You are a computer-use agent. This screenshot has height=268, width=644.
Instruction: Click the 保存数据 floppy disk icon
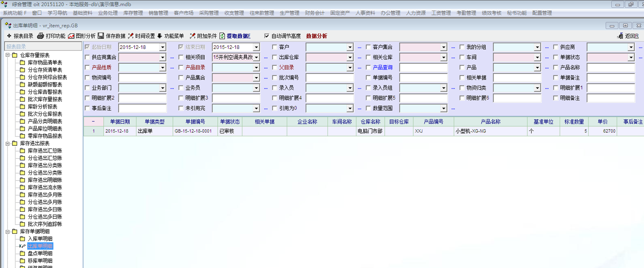(101, 36)
